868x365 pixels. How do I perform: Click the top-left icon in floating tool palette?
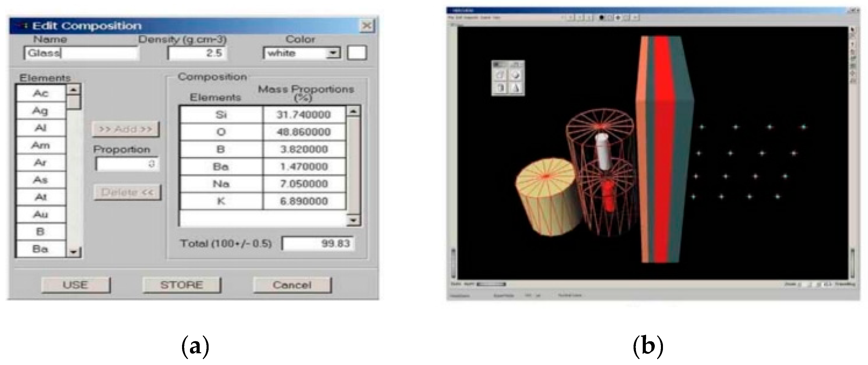[x=500, y=75]
